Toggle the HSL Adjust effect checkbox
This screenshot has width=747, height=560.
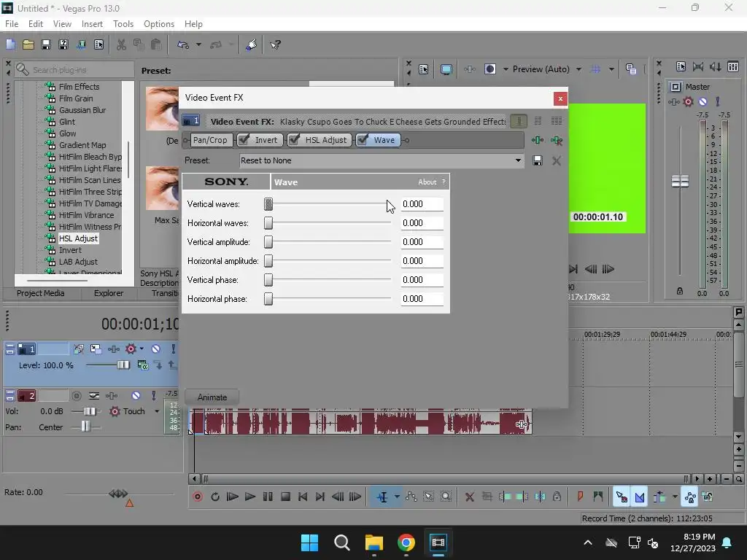coord(295,140)
